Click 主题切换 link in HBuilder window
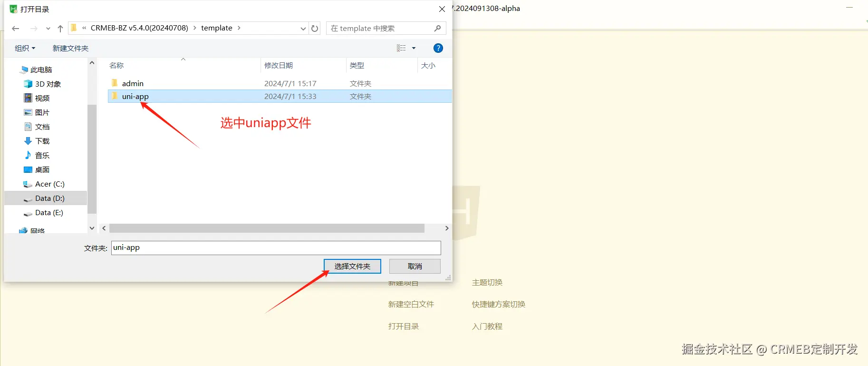Viewport: 868px width, 366px height. [487, 282]
